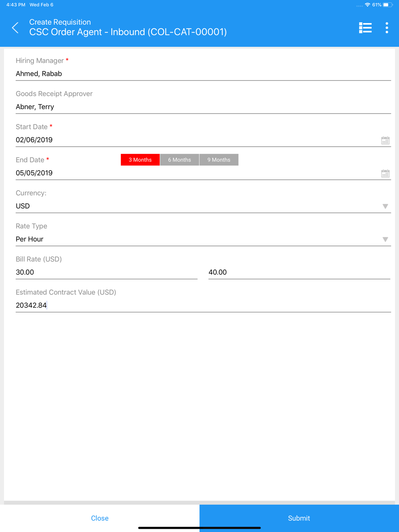Open the list view icon in header

point(365,28)
